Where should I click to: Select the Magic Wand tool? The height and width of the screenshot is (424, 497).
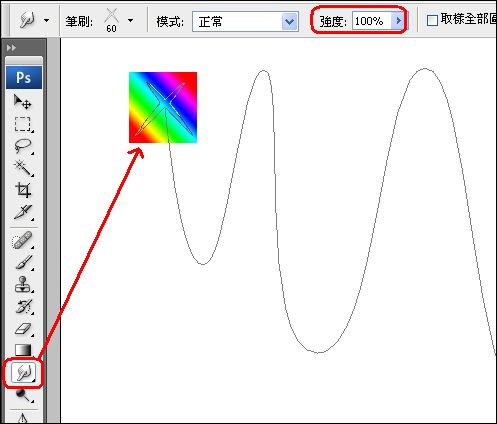pyautogui.click(x=23, y=168)
